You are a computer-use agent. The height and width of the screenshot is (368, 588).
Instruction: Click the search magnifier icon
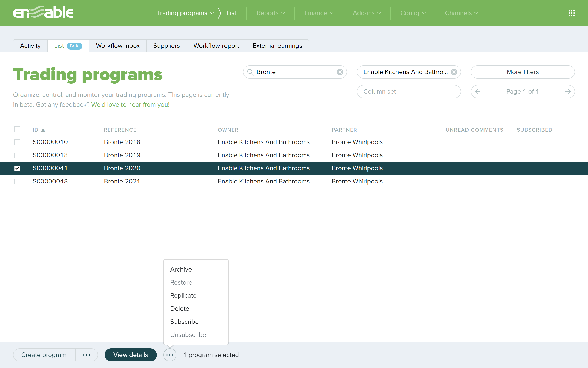pos(251,72)
